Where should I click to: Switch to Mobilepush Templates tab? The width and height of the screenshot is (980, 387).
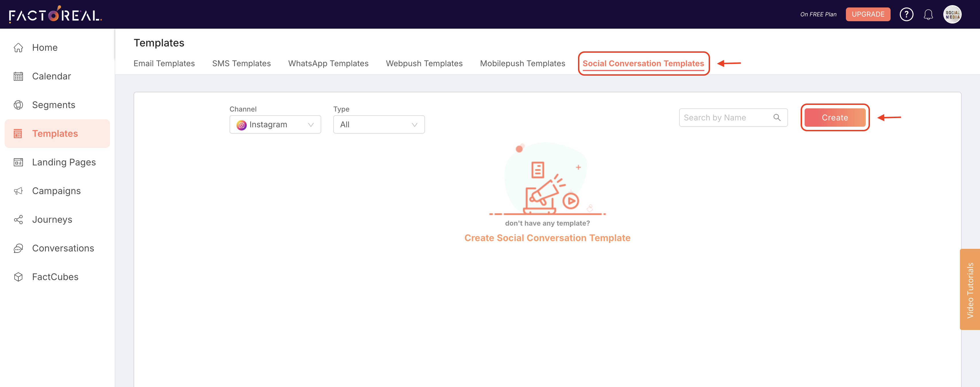[x=522, y=64]
